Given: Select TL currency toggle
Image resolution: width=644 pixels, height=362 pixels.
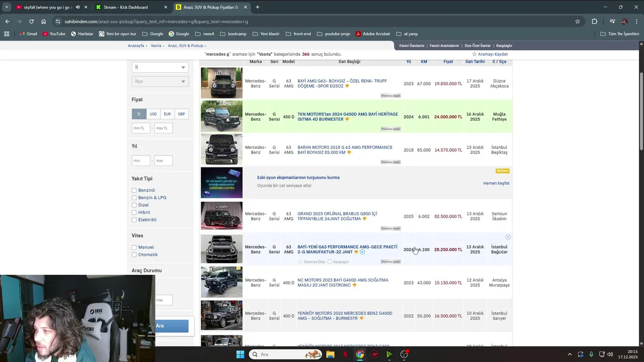Looking at the screenshot, I should [139, 114].
